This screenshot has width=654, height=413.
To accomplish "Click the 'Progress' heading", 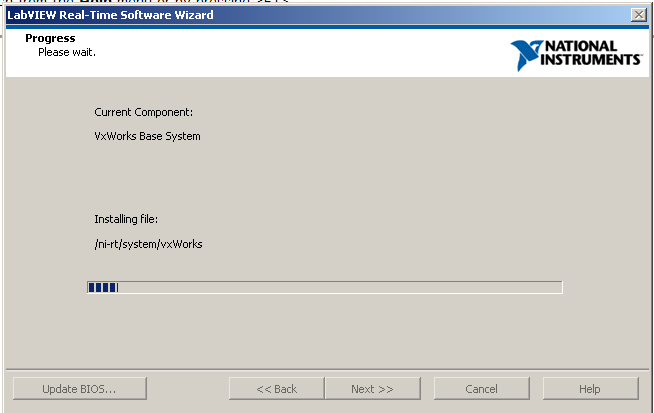I will [x=50, y=38].
